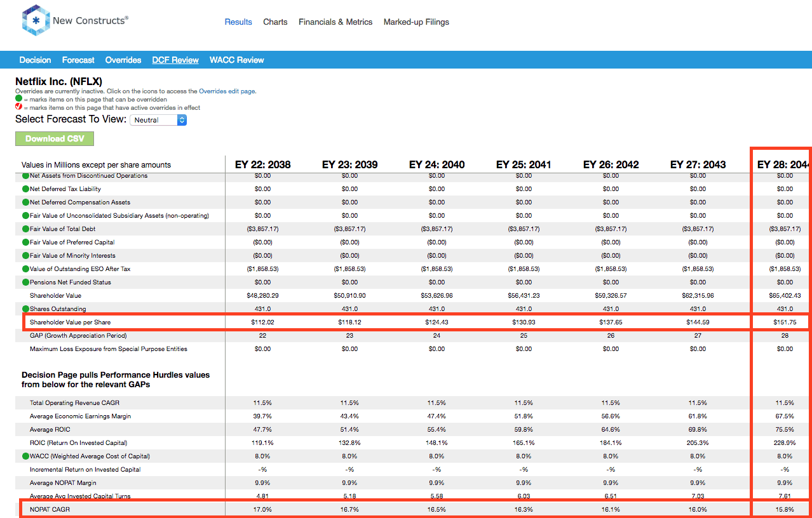This screenshot has width=812, height=518.
Task: Open the WACC Review sub-tab
Action: coord(236,60)
